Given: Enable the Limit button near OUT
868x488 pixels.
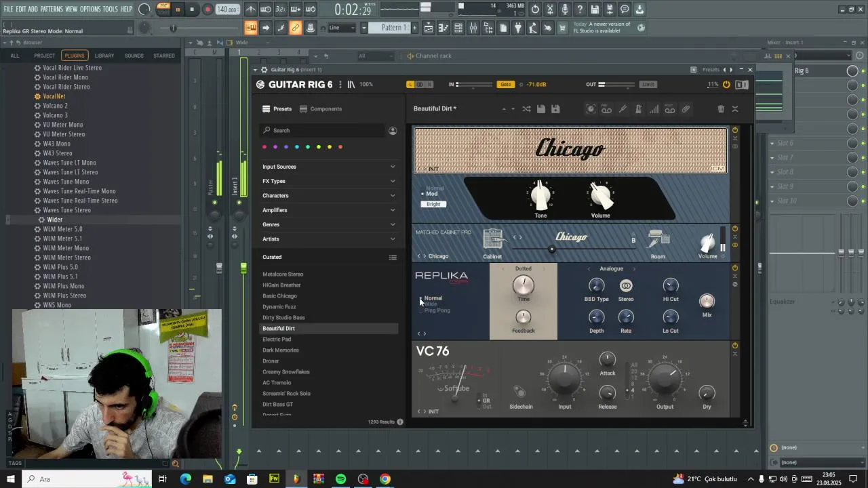Looking at the screenshot, I should [x=648, y=85].
